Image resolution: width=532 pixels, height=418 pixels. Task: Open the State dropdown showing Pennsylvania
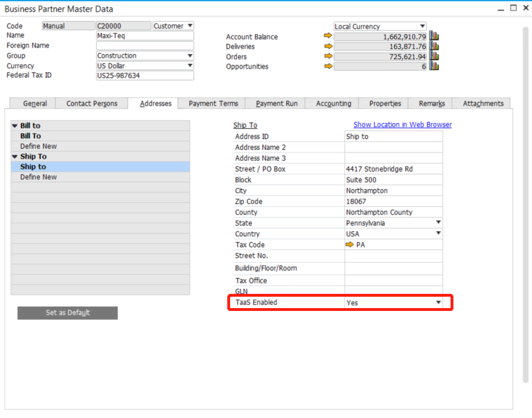(437, 223)
